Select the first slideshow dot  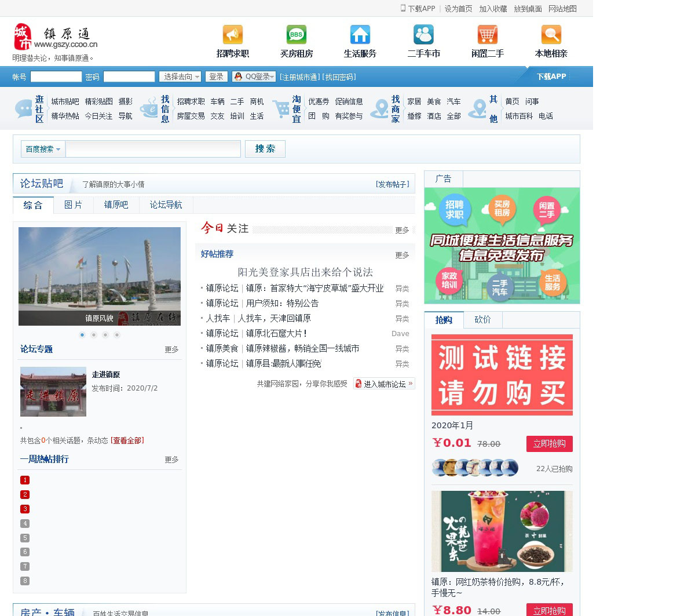pos(82,335)
